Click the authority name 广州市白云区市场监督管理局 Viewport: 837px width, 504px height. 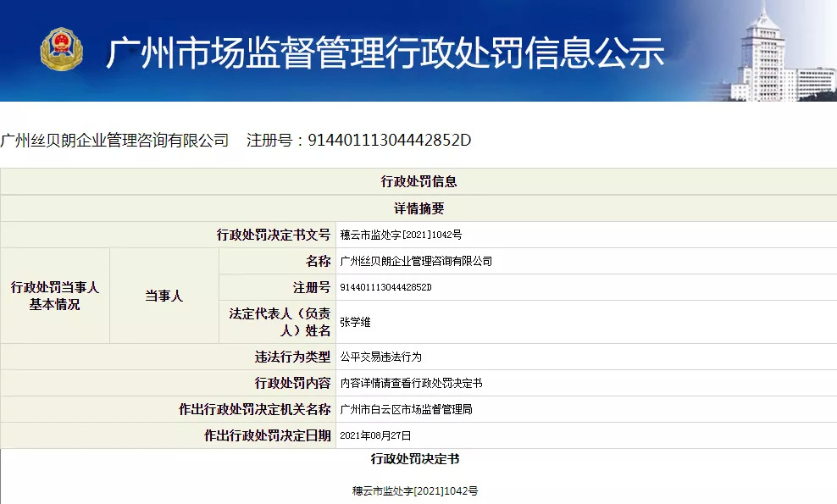click(405, 410)
